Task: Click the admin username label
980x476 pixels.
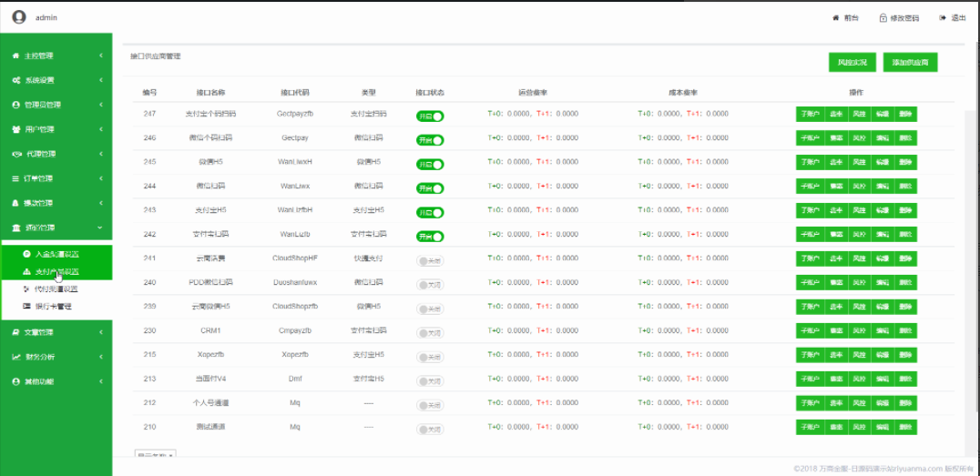Action: (46, 17)
